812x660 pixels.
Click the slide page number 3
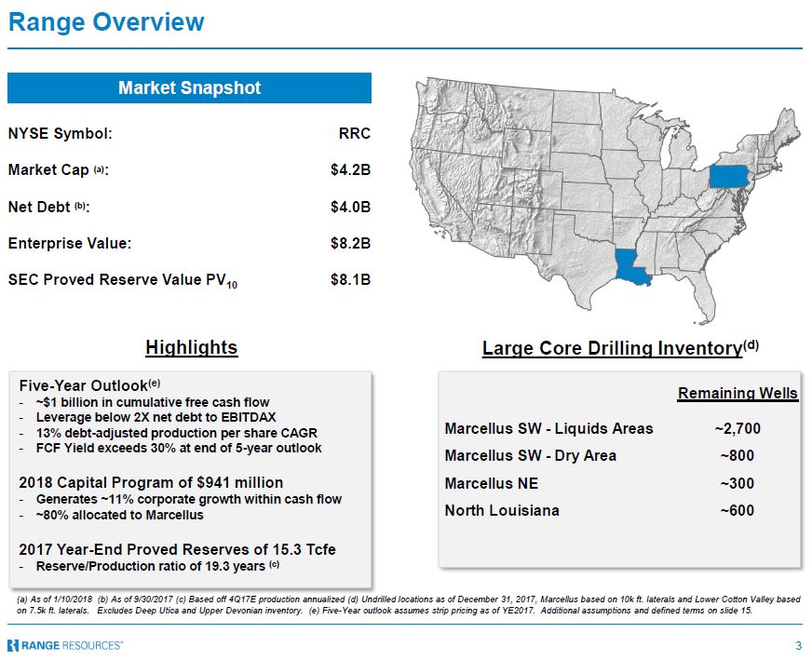[798, 645]
